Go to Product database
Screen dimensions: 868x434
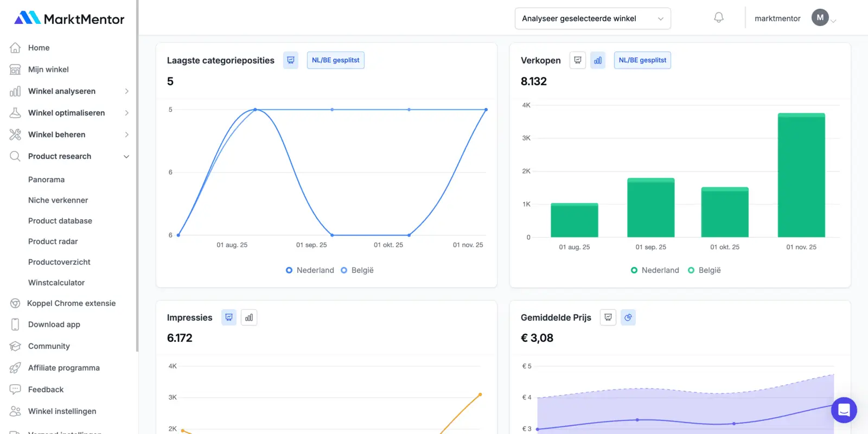tap(60, 221)
